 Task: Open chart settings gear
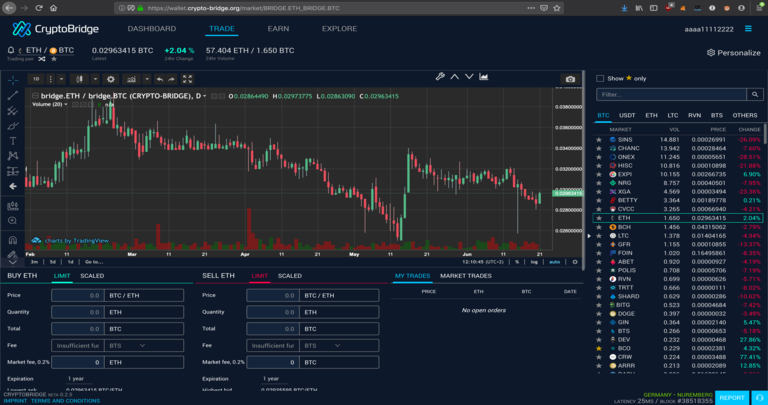pos(111,79)
